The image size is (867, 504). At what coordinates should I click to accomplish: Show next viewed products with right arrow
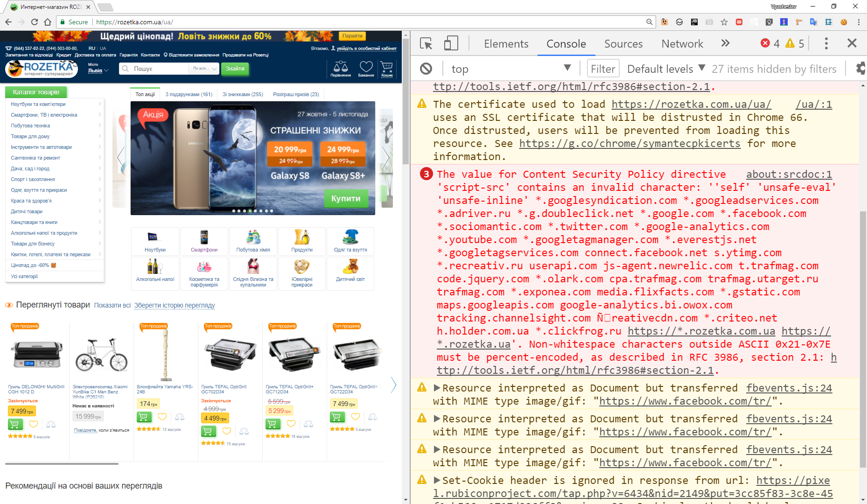point(393,385)
